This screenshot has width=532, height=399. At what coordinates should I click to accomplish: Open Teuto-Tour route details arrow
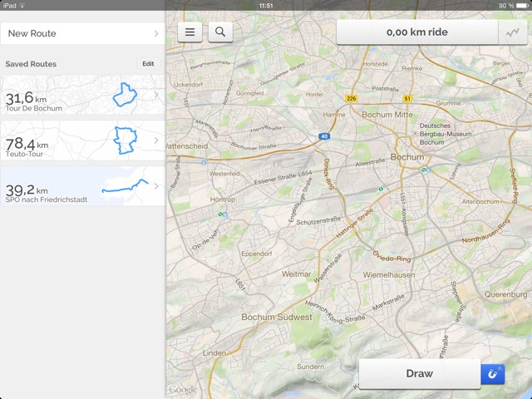tap(156, 140)
